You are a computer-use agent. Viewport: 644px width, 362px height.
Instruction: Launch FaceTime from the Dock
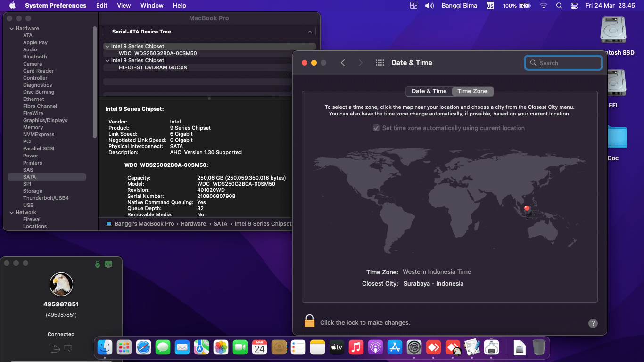(x=240, y=348)
